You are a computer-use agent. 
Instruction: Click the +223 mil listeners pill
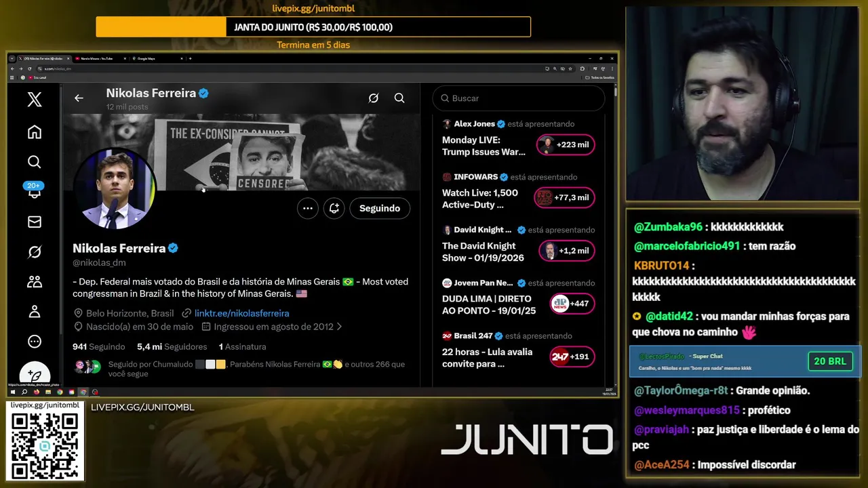(566, 144)
